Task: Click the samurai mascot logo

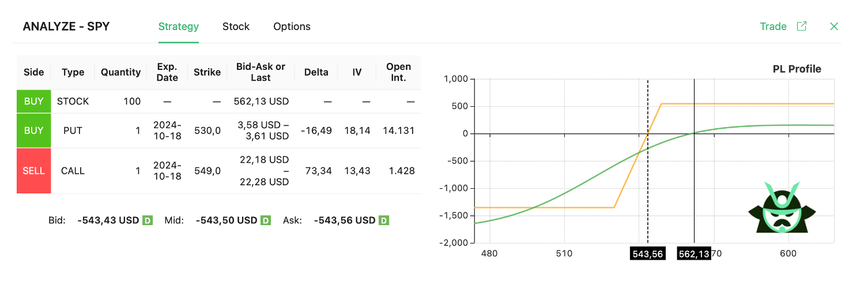Action: click(782, 208)
